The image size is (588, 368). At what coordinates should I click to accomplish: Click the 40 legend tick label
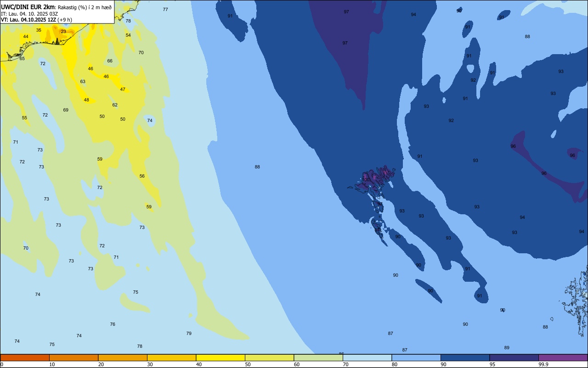(198, 364)
